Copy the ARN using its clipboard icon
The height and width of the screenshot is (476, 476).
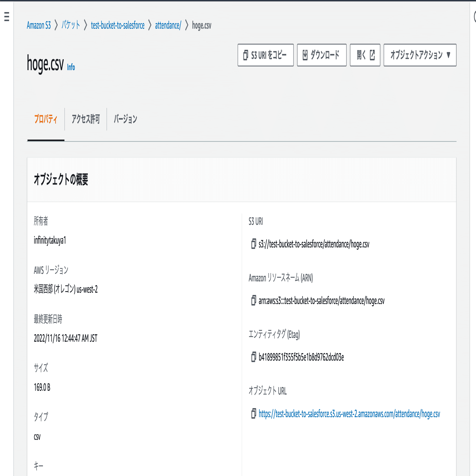coord(253,301)
